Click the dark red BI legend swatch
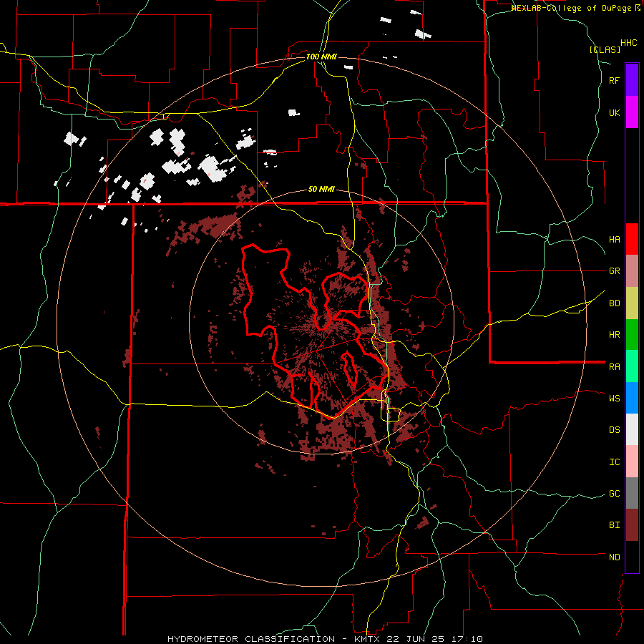The height and width of the screenshot is (644, 644). tap(632, 525)
